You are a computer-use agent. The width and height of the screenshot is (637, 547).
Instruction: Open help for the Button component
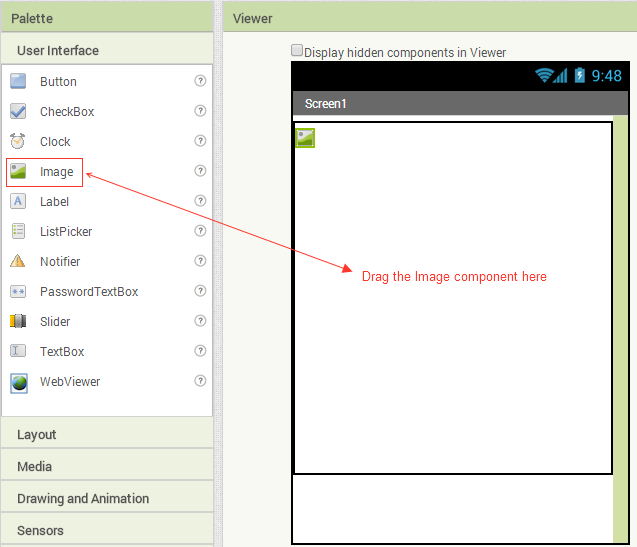(x=200, y=82)
